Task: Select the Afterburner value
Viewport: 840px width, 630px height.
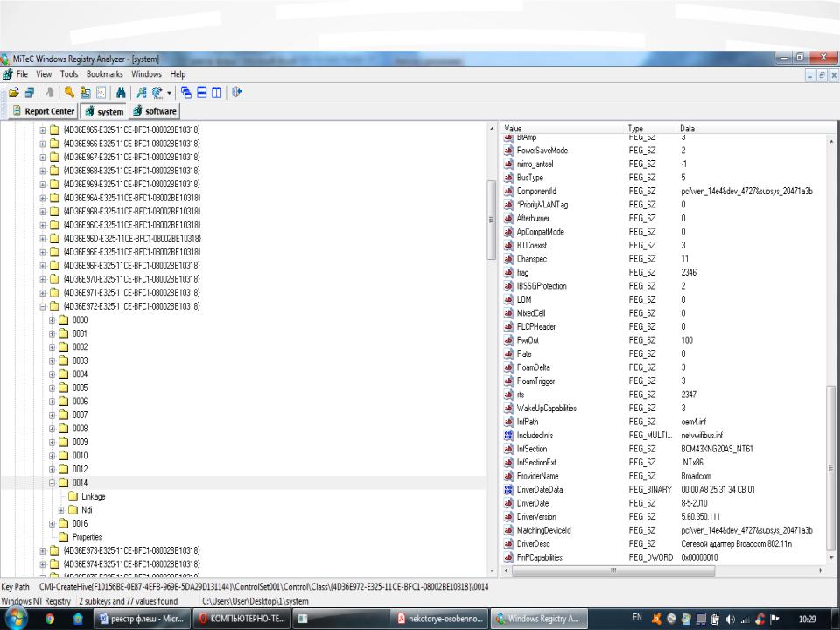Action: [x=533, y=219]
